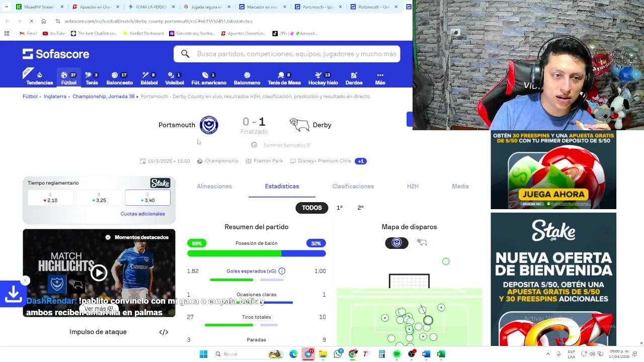
Task: Show Portsmouth shots in shot map
Action: pos(396,243)
